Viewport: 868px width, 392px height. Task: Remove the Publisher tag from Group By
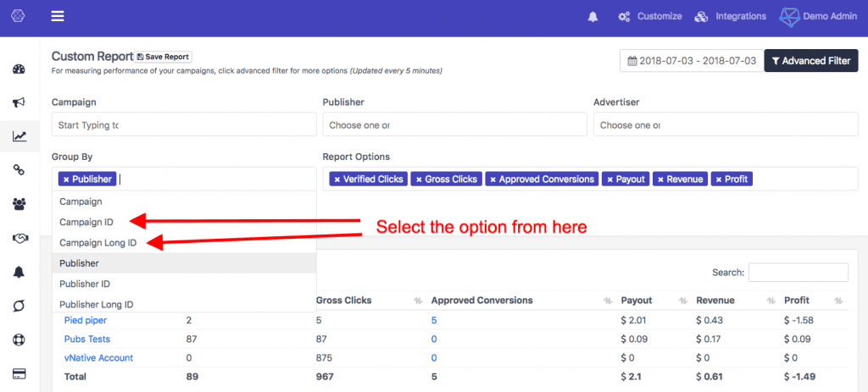(x=66, y=179)
